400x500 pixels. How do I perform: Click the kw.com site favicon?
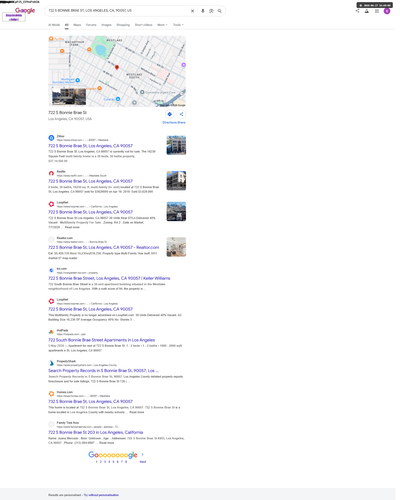tap(51, 270)
